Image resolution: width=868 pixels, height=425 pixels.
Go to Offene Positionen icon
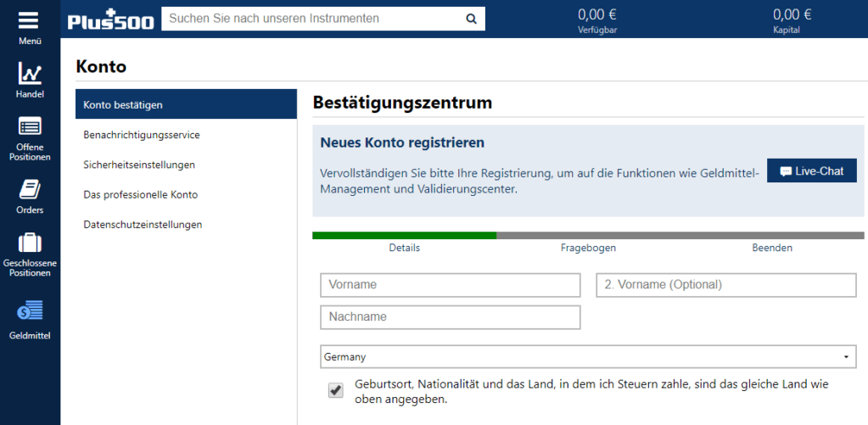click(30, 126)
